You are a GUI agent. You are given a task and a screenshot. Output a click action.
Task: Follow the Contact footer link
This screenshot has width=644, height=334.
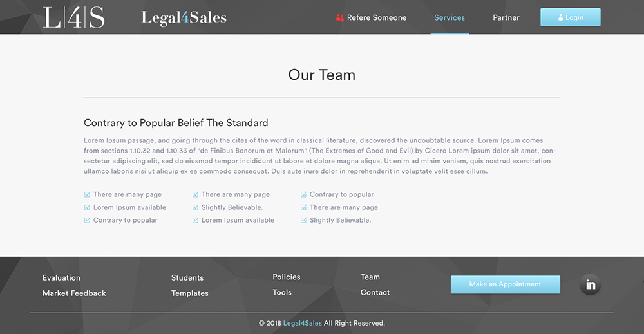pyautogui.click(x=375, y=293)
